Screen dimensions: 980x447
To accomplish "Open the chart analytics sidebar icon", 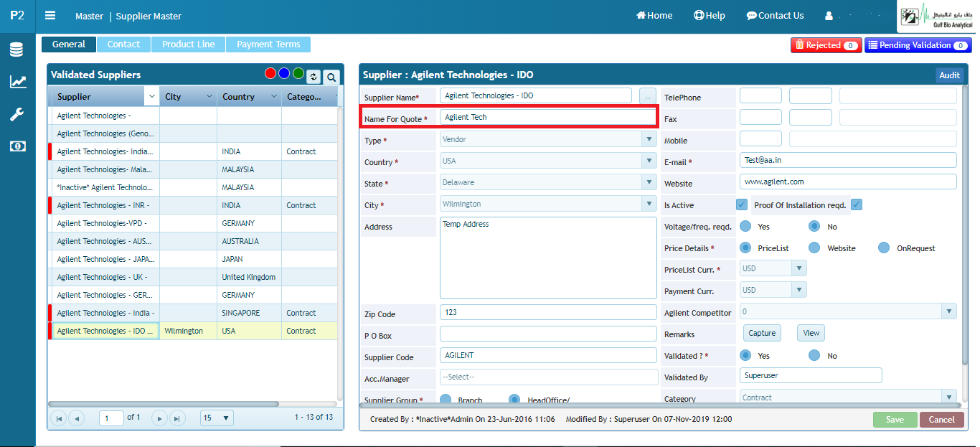I will tap(18, 82).
